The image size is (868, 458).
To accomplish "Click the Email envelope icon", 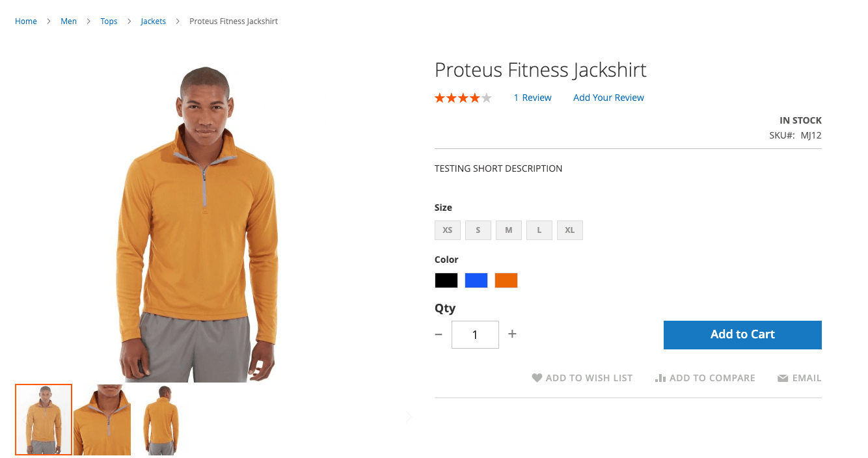I will [782, 377].
